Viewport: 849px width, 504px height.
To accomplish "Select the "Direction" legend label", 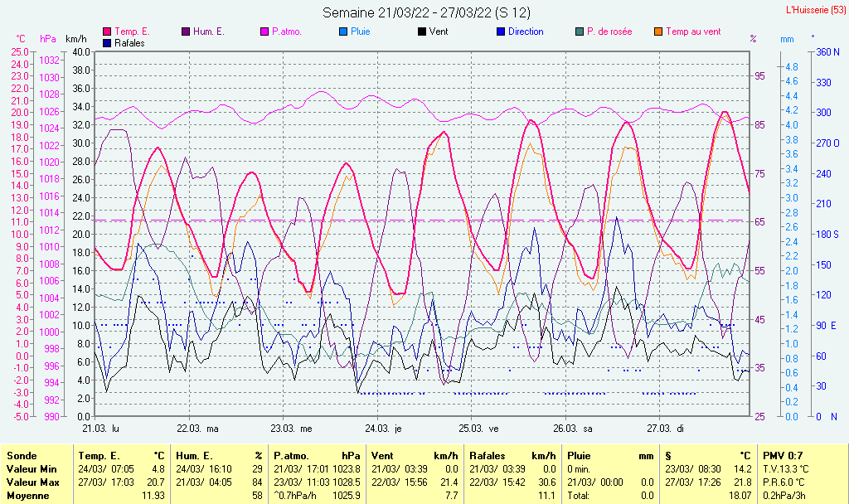I will click(526, 32).
